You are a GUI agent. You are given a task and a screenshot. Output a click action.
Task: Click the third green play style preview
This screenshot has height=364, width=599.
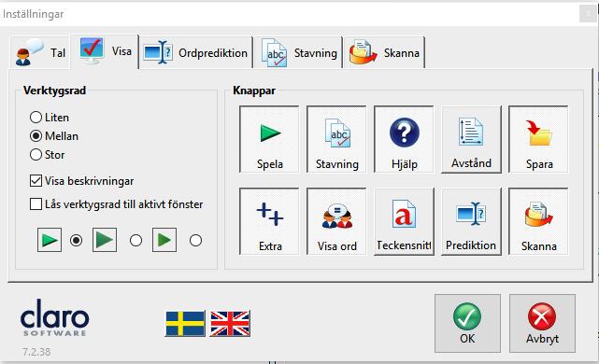(x=164, y=240)
